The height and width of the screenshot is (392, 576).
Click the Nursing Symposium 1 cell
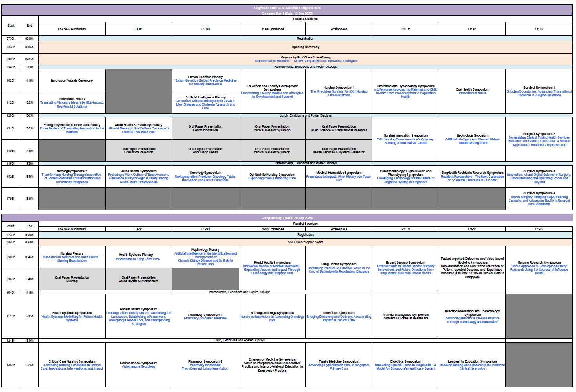(339, 91)
